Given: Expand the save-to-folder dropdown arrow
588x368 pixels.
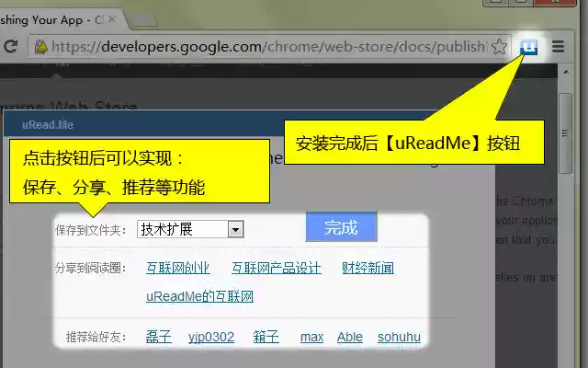Looking at the screenshot, I should tap(236, 229).
